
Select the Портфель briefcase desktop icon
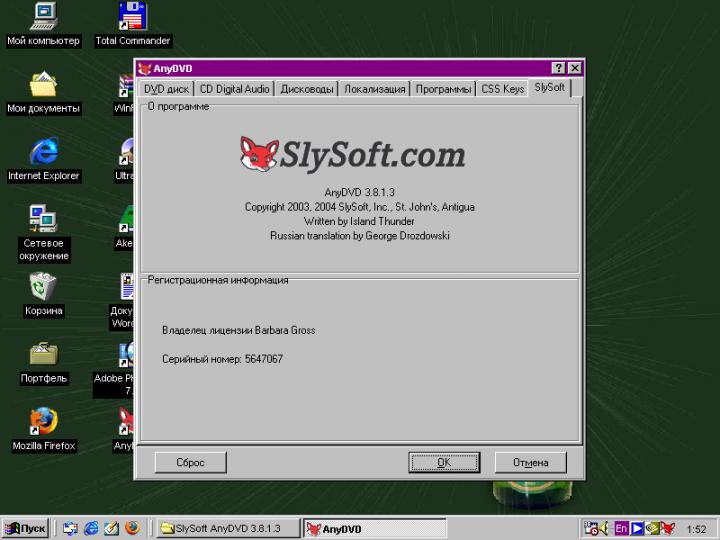click(x=43, y=355)
